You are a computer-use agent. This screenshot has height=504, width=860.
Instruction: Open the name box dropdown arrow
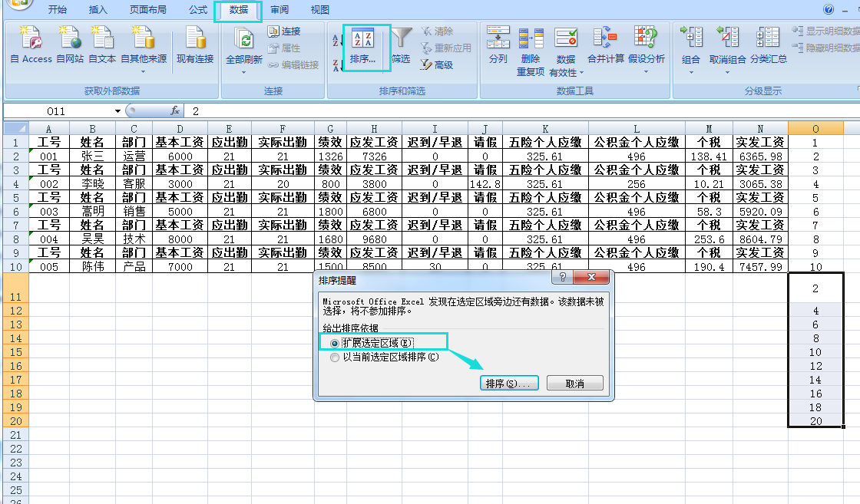point(118,111)
